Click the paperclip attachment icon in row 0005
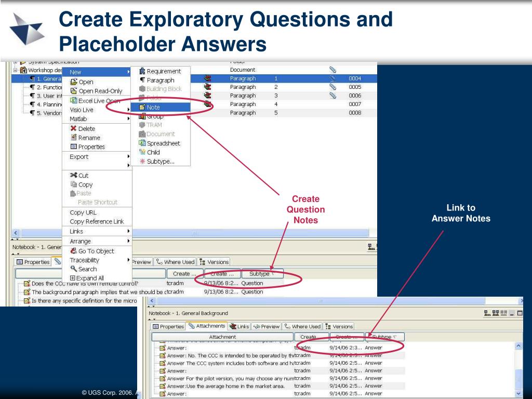 [x=333, y=87]
